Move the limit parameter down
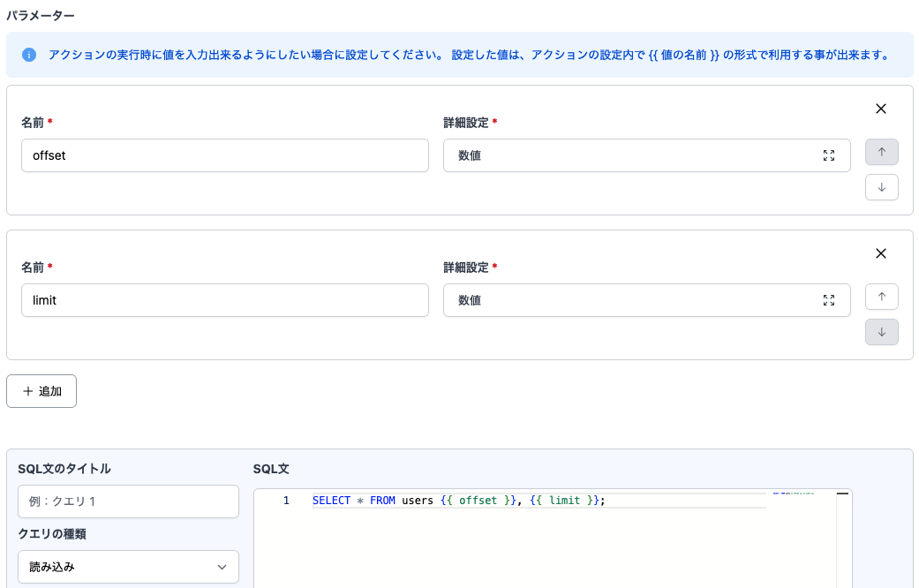The image size is (919, 588). pos(882,332)
